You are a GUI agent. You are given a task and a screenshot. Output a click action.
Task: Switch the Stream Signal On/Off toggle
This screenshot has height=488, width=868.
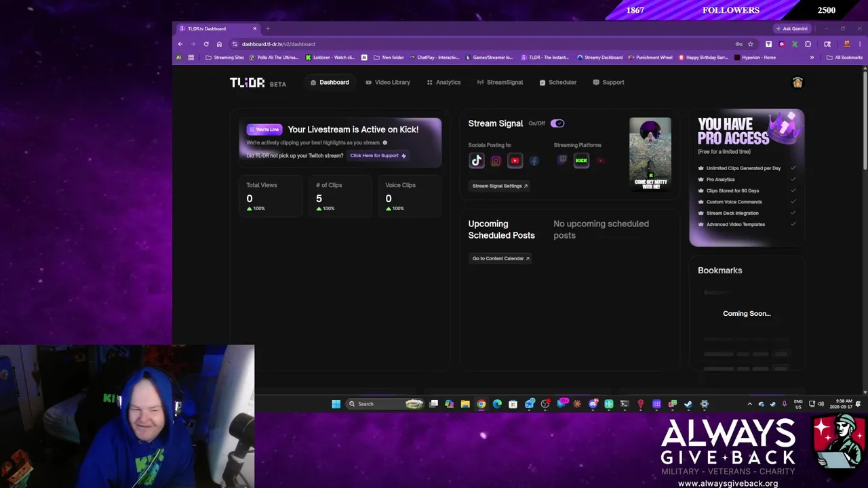[x=557, y=123]
